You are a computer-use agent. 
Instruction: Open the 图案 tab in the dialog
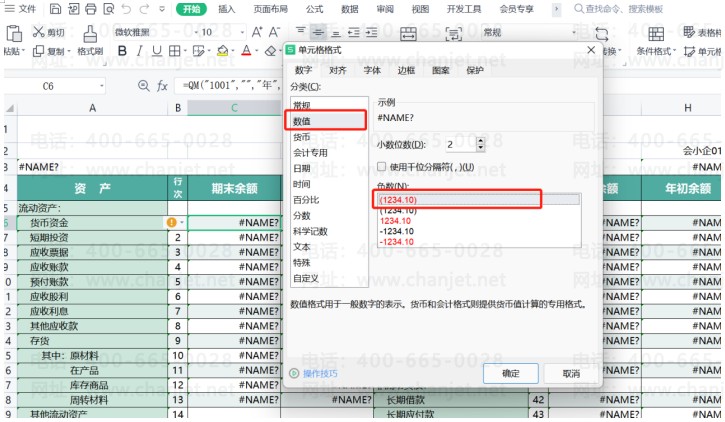pyautogui.click(x=441, y=70)
